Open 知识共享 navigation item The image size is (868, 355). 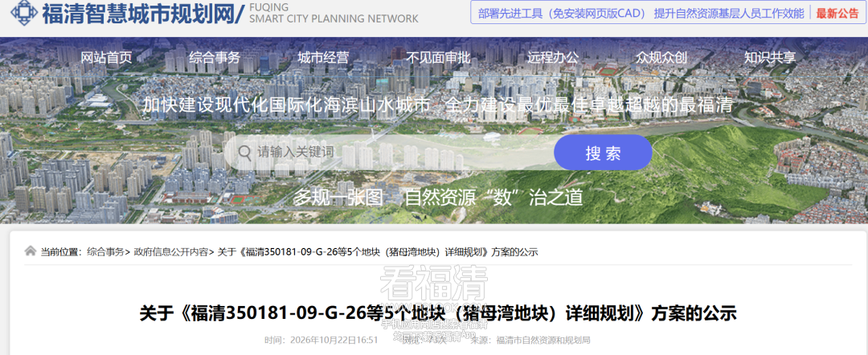pyautogui.click(x=769, y=57)
